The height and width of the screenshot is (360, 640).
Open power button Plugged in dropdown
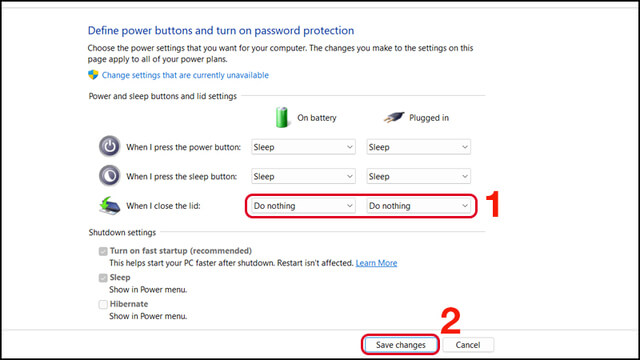[x=418, y=147]
